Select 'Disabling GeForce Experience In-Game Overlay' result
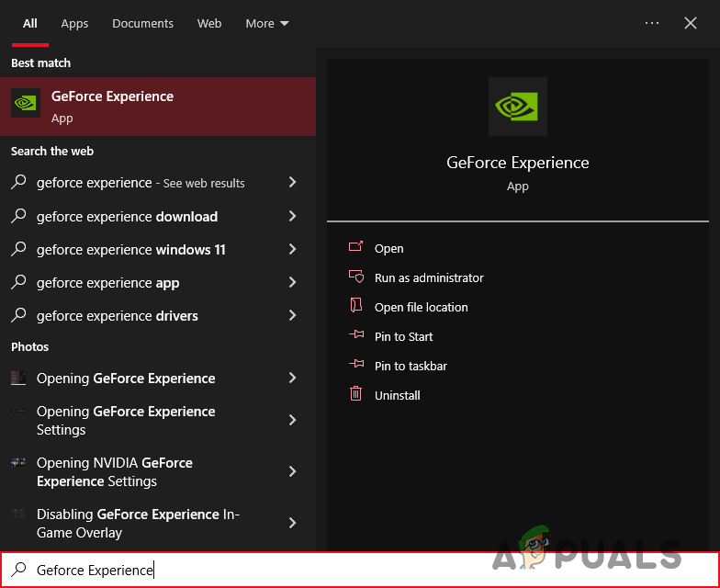This screenshot has height=588, width=720. [x=158, y=523]
